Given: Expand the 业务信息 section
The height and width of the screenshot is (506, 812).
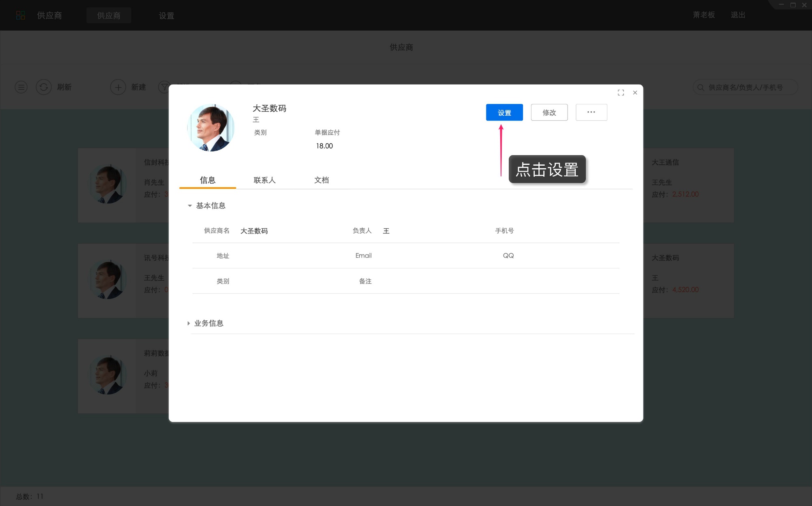Looking at the screenshot, I should tap(188, 323).
